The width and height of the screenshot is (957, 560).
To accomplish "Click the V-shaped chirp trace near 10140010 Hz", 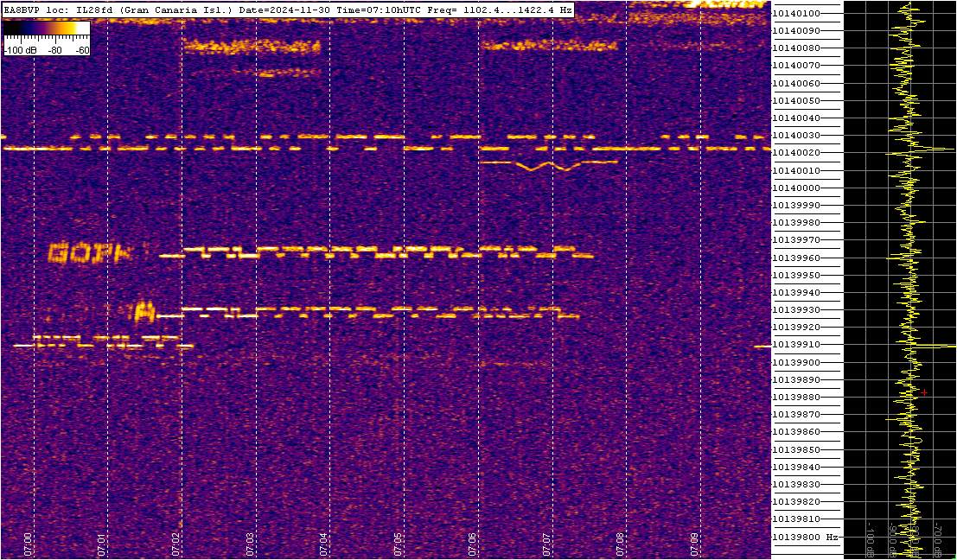I will 549,165.
